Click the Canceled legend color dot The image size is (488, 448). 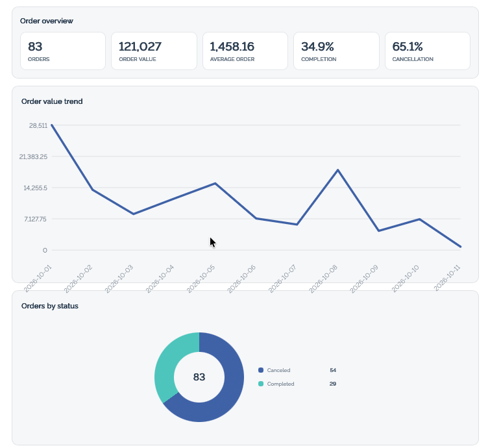(x=261, y=370)
